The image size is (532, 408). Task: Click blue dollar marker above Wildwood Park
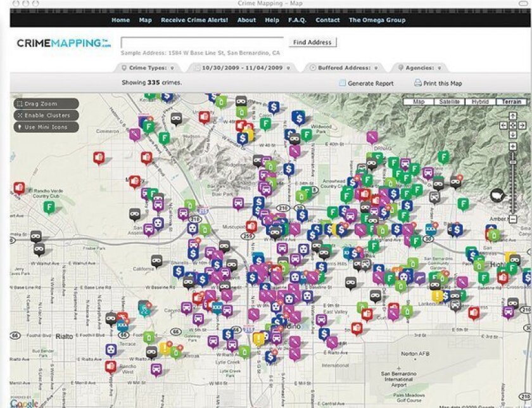(x=298, y=118)
